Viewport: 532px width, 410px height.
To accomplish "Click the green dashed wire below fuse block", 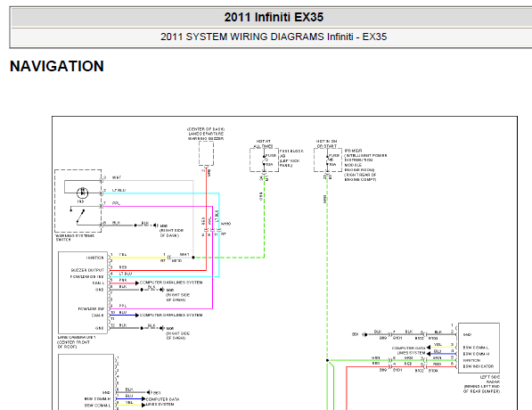I will point(264,218).
